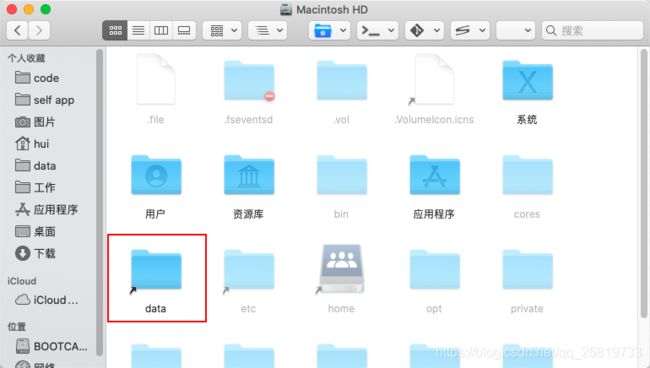Select the 用户 folder
The height and width of the screenshot is (368, 650).
tap(156, 175)
